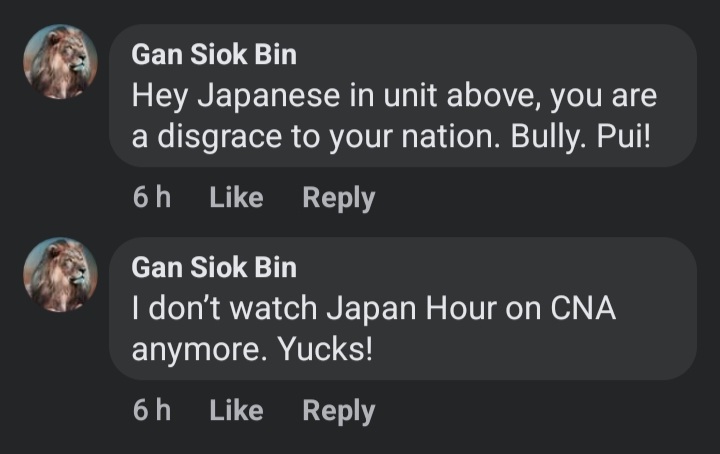Open the lion avatar on the "disgrace" comment
This screenshot has height=454, width=720.
tap(59, 61)
